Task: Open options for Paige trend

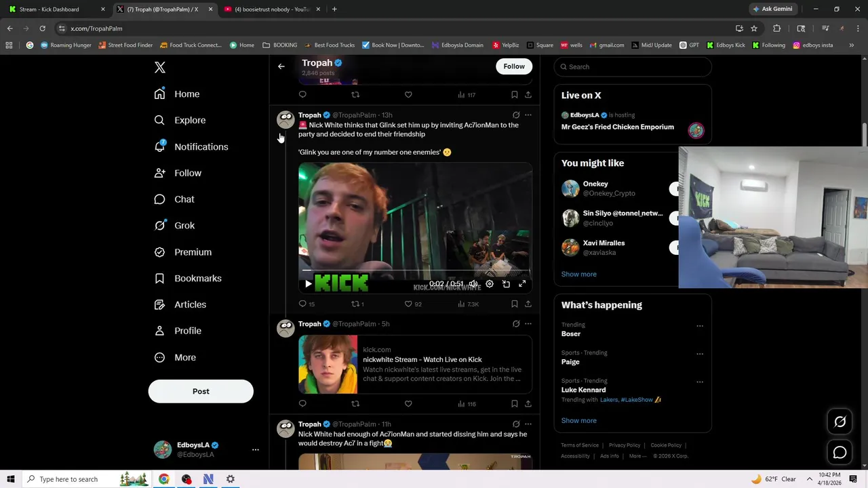Action: [x=700, y=354]
